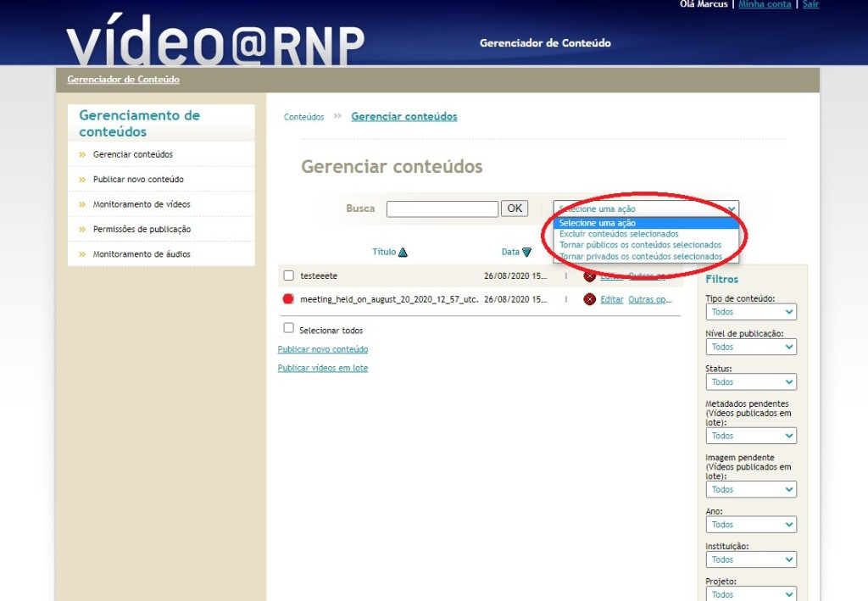
Task: Go to Monitoramento de vídeos in sidebar
Action: [x=142, y=204]
